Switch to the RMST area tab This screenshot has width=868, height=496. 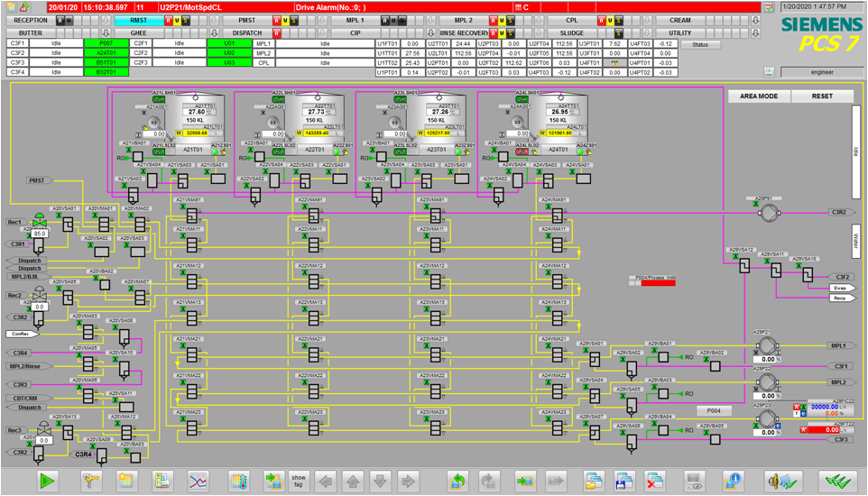point(139,21)
